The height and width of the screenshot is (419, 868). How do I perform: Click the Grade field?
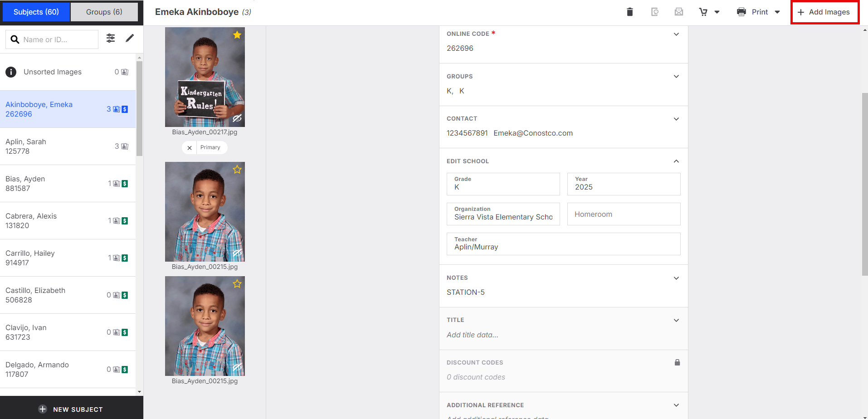pyautogui.click(x=503, y=184)
